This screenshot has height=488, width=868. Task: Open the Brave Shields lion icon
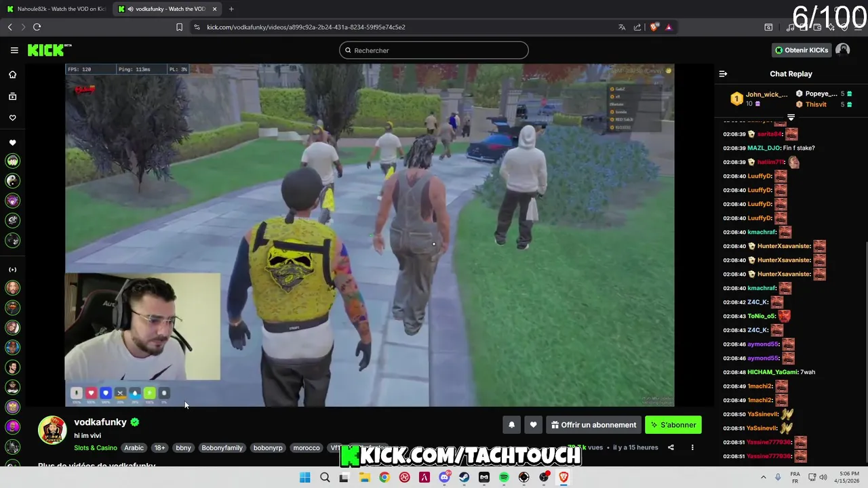pyautogui.click(x=654, y=27)
